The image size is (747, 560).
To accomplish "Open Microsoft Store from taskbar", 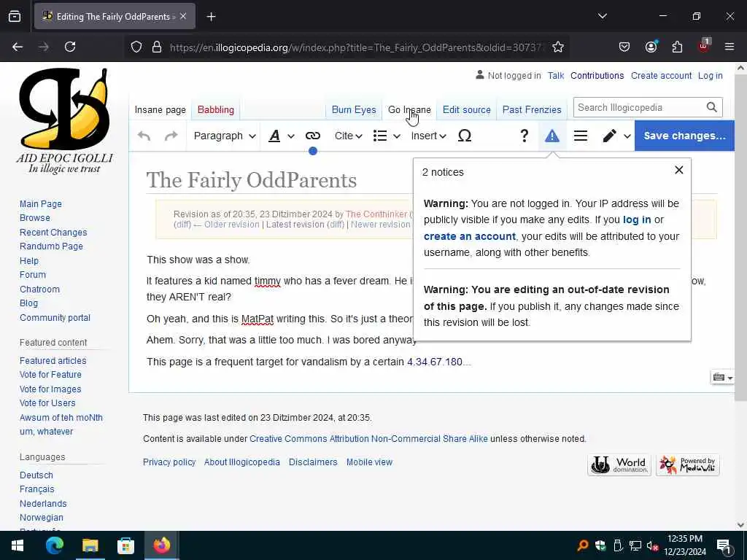I will tap(125, 545).
